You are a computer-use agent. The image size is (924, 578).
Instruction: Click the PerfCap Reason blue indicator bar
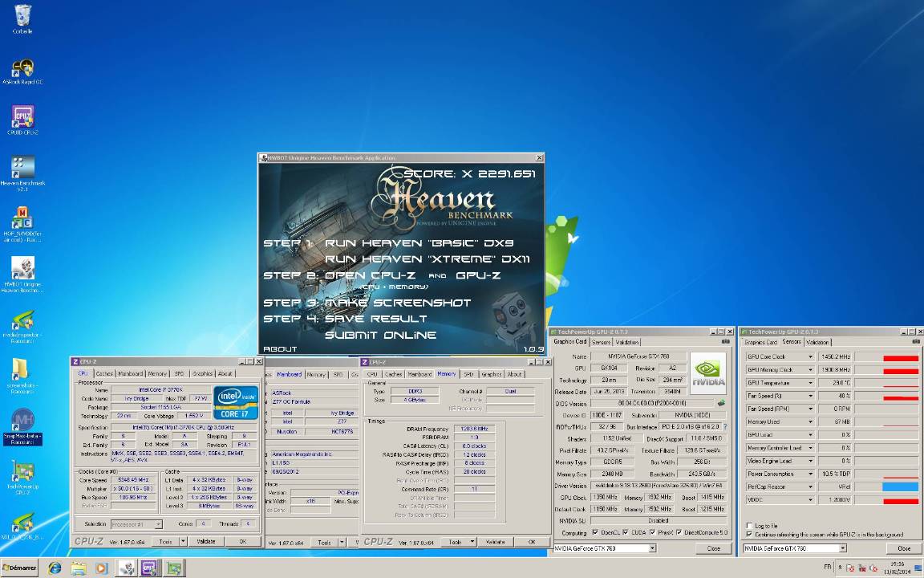901,486
